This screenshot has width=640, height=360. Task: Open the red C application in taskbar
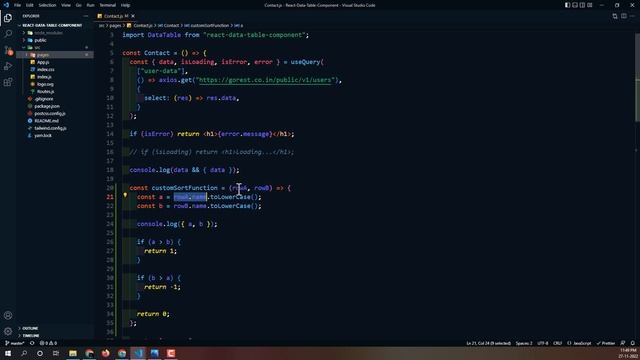pos(171,353)
